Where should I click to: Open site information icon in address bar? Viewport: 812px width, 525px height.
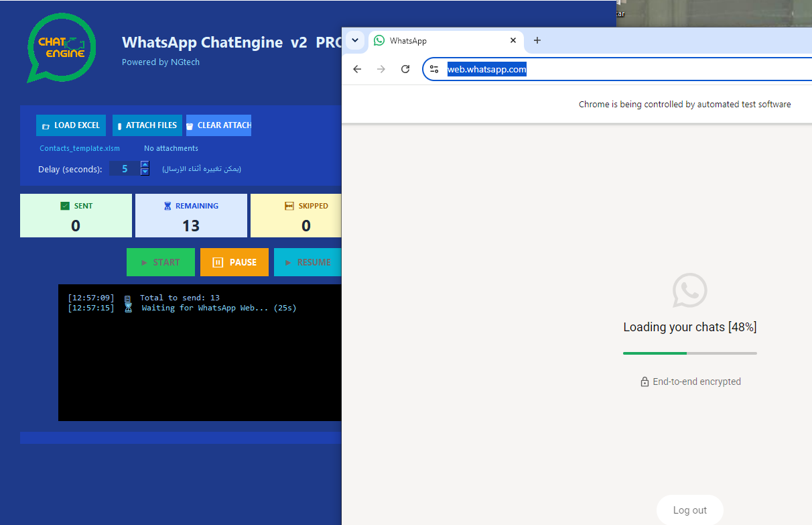pyautogui.click(x=434, y=69)
